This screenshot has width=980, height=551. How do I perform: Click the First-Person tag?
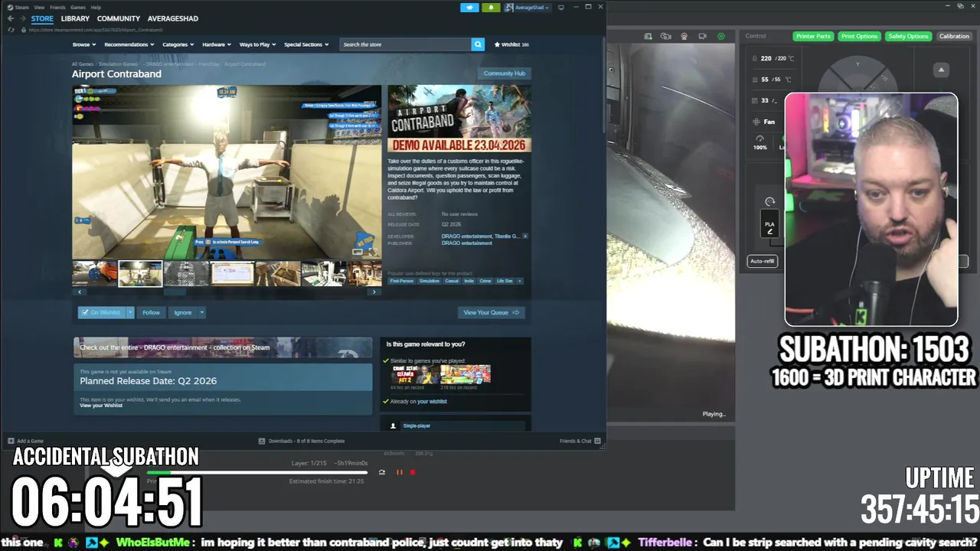pos(402,281)
